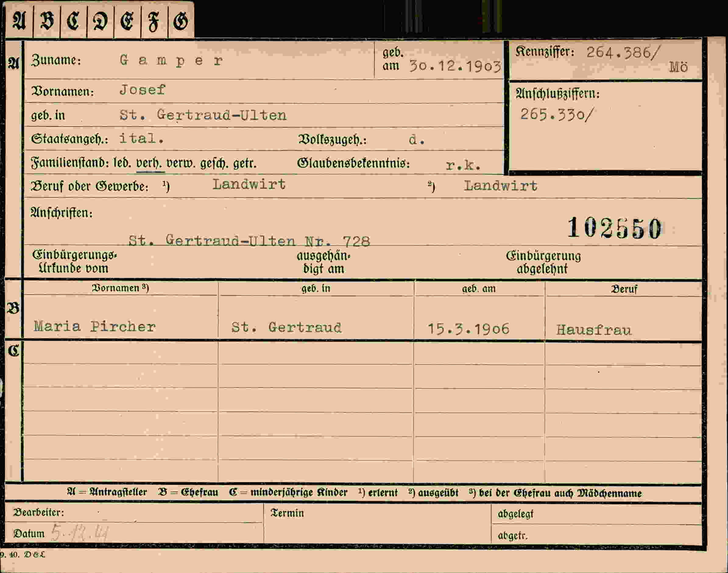Click learned profession "Landwirt" after 1)

tap(249, 184)
